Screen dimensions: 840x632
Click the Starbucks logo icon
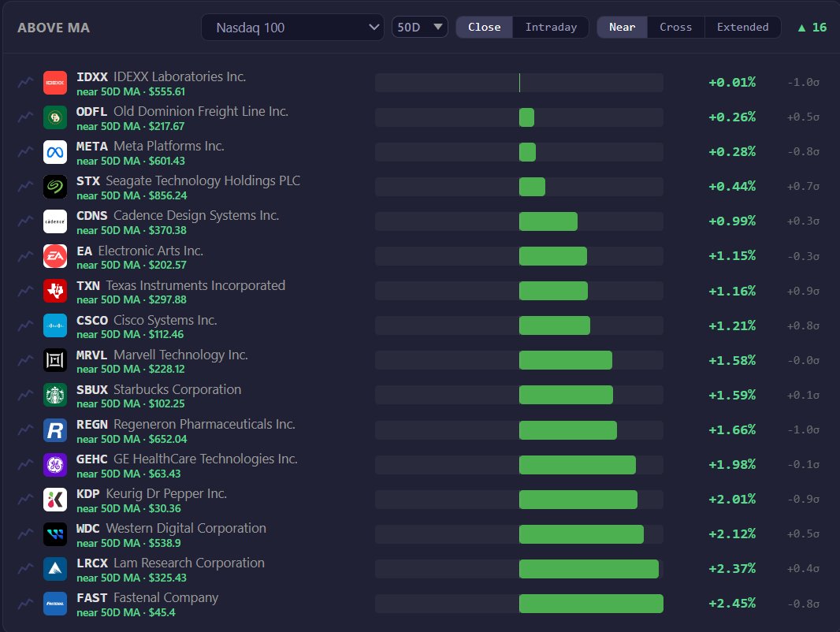point(55,396)
